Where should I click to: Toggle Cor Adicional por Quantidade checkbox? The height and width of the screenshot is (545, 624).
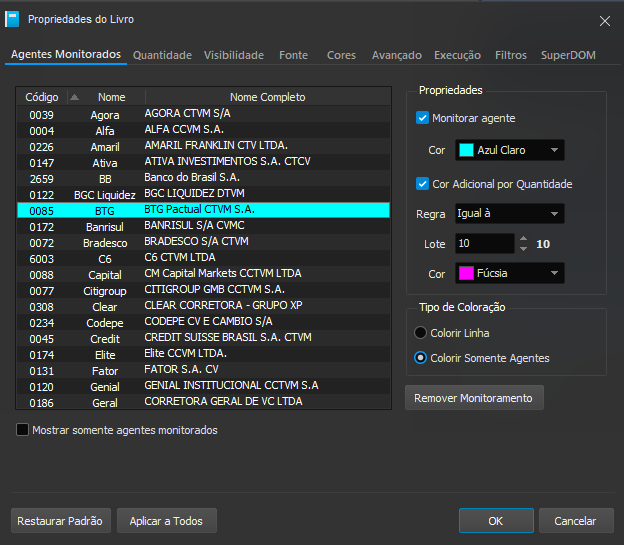click(422, 184)
